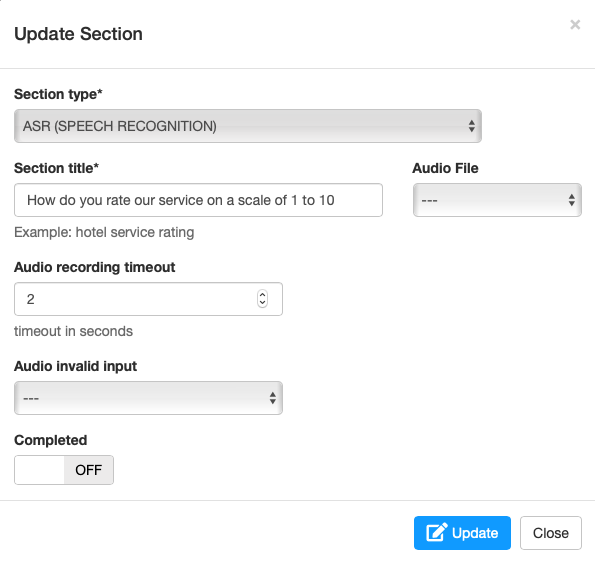Open the Audio File dropdown
Screen dimensions: 595x563
click(497, 200)
